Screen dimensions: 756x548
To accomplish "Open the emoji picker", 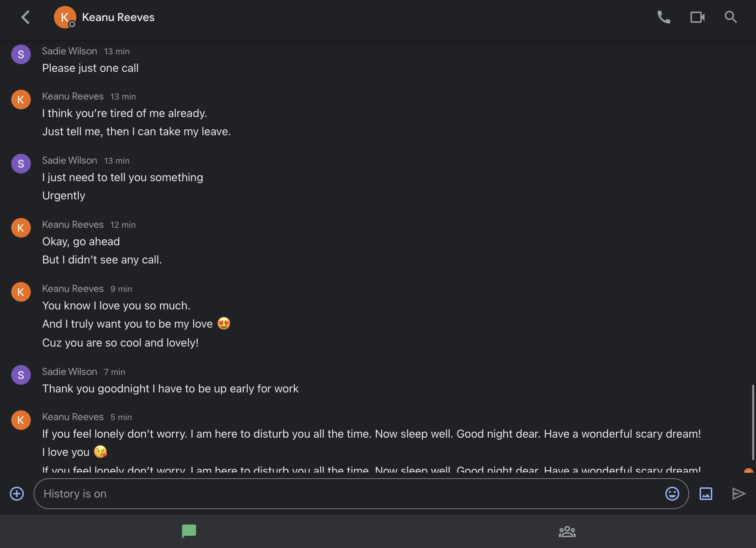I will 672,494.
